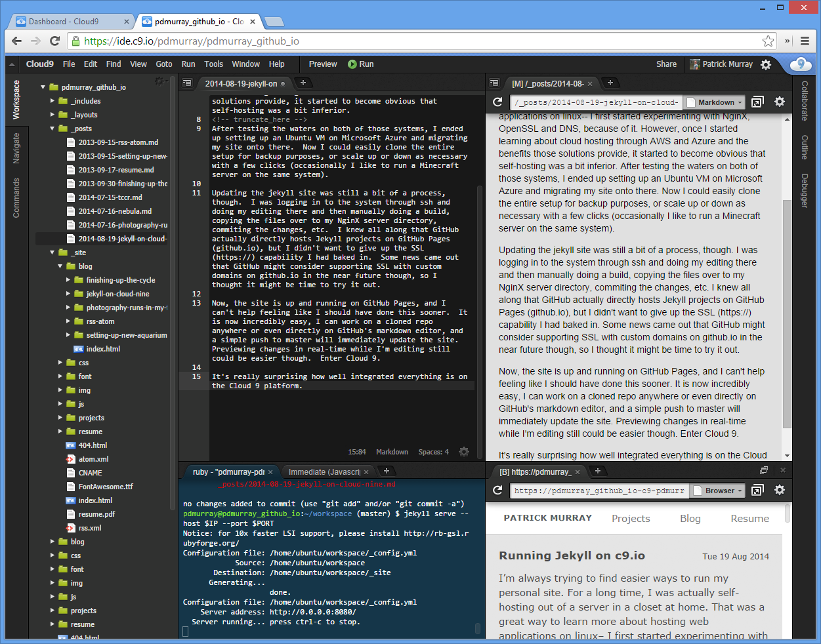The width and height of the screenshot is (821, 644).
Task: Click the Share button
Action: (666, 64)
